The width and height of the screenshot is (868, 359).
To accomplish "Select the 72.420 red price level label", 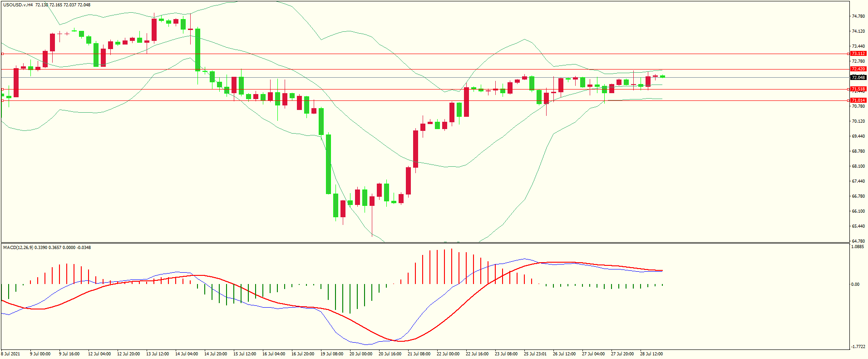I will click(858, 69).
